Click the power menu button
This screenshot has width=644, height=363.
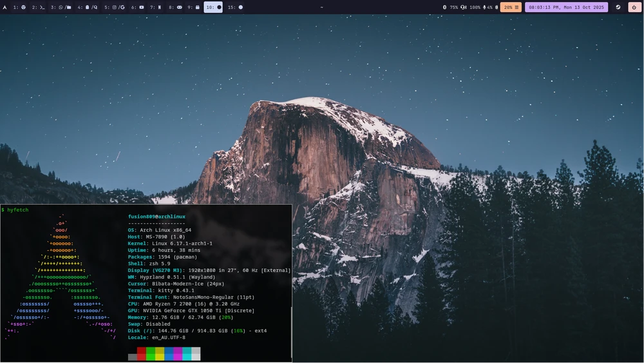point(635,7)
